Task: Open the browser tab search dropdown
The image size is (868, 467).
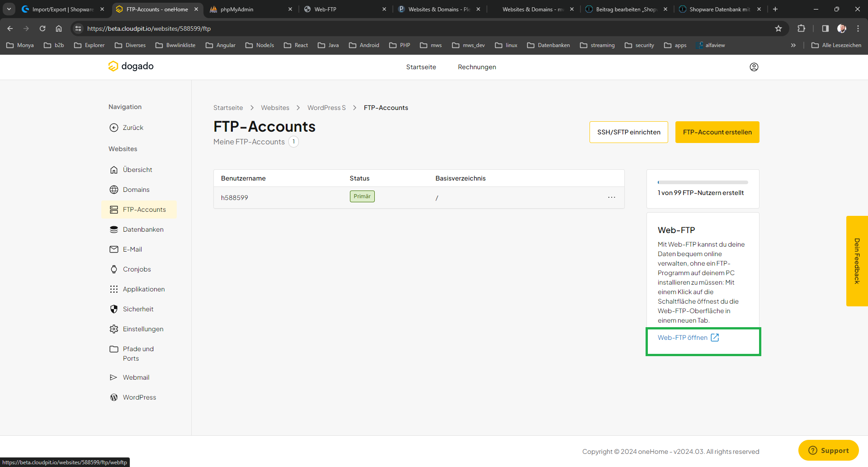Action: tap(9, 9)
